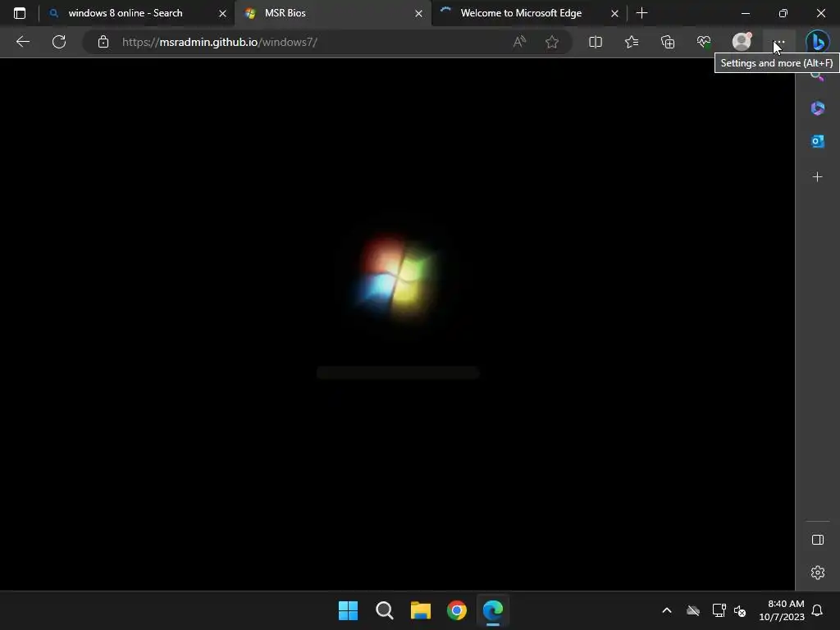The image size is (840, 630).
Task: Add a sidebar app with plus icon
Action: tap(818, 177)
